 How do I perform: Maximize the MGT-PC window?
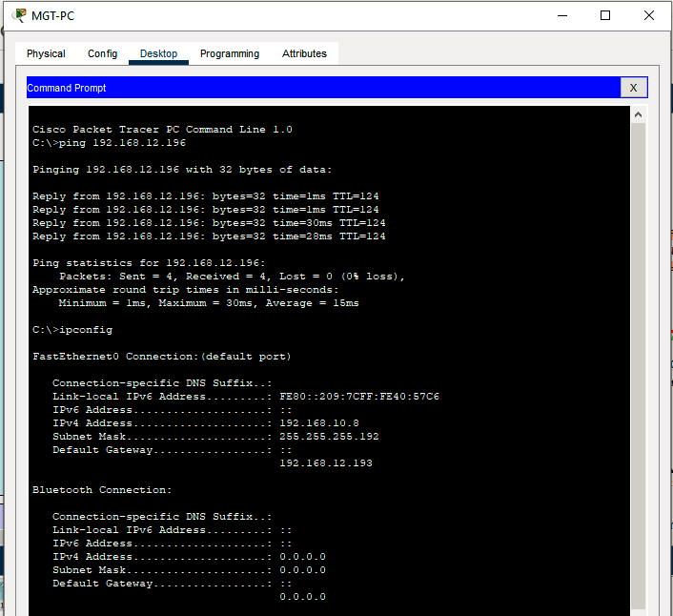(x=605, y=15)
